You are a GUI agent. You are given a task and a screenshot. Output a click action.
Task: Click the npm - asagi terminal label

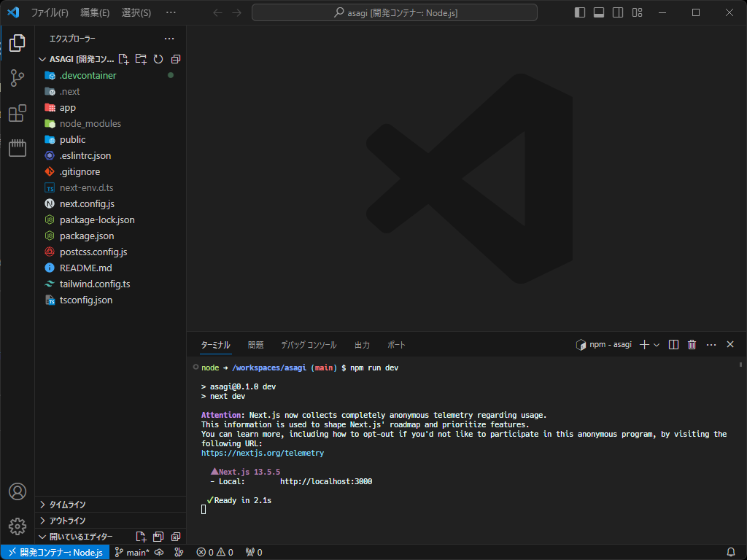pos(604,345)
